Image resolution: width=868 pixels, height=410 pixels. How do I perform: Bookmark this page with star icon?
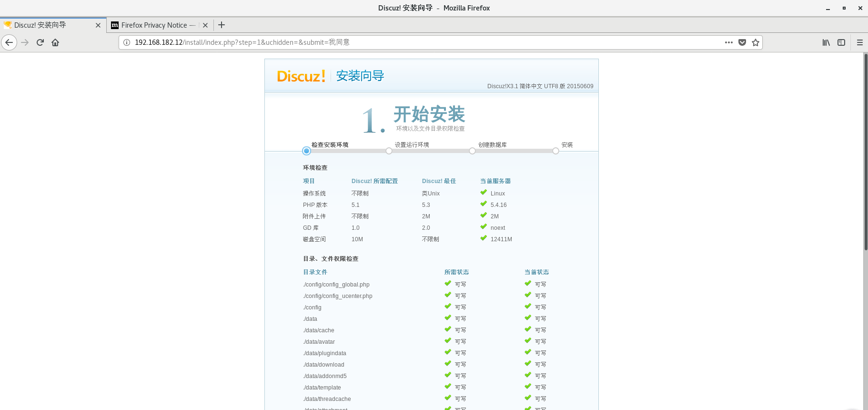(756, 42)
